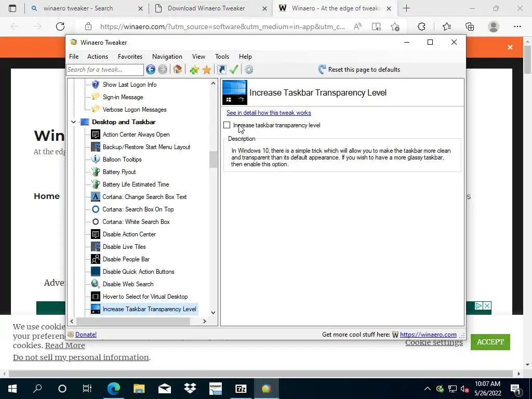Image resolution: width=532 pixels, height=399 pixels.
Task: Click Reset this page to defaults
Action: point(360,70)
